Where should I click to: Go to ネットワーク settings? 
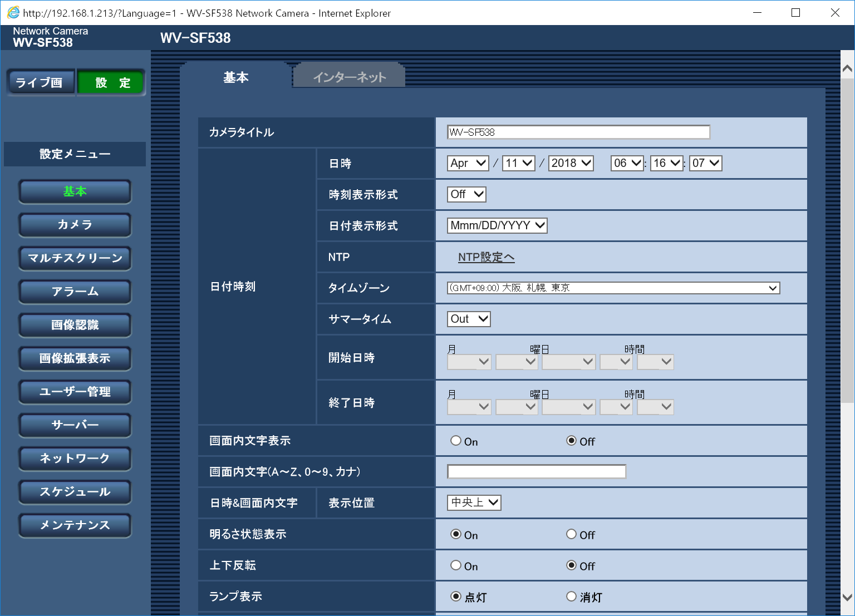[x=75, y=459]
